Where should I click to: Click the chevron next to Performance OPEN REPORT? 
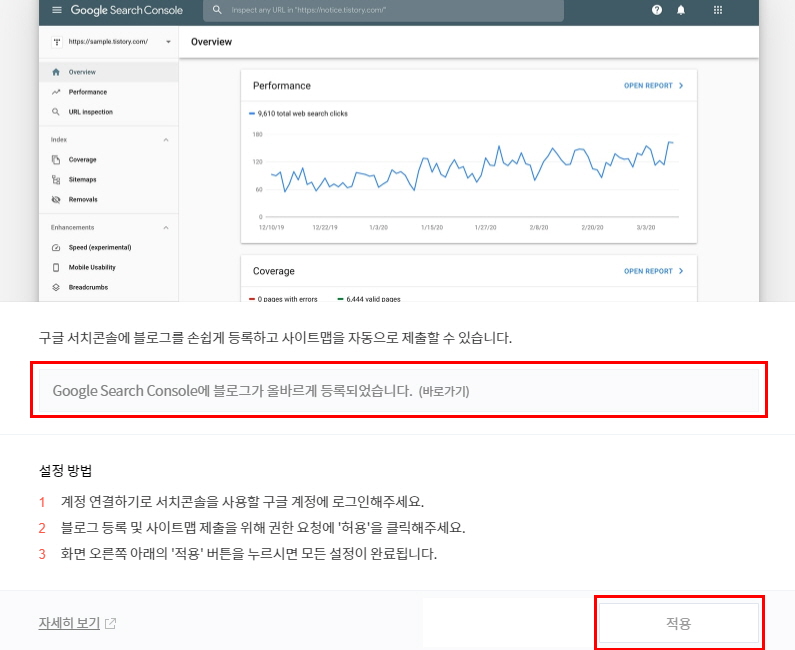(x=681, y=86)
